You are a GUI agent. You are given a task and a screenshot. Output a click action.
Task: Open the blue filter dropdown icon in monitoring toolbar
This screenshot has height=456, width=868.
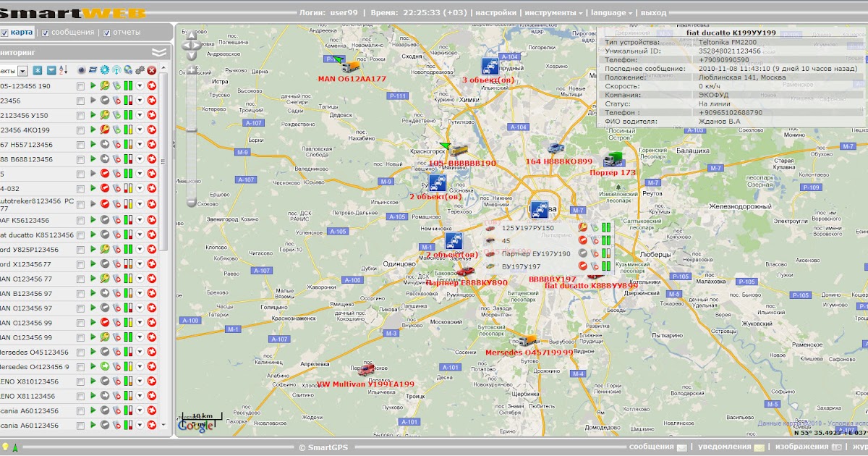tap(51, 70)
